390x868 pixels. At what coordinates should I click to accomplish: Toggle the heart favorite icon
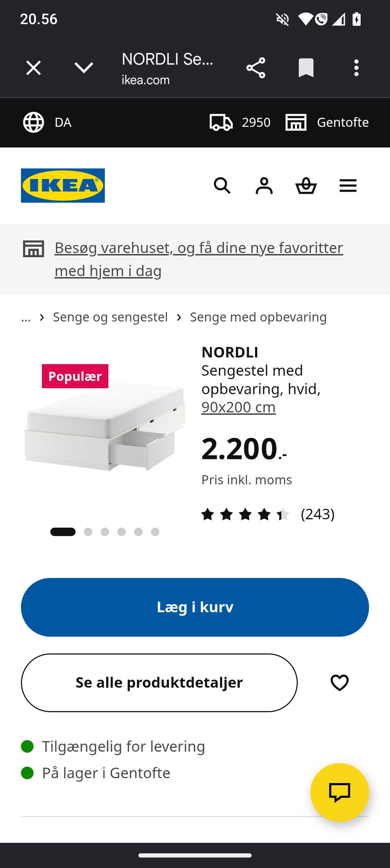point(340,682)
